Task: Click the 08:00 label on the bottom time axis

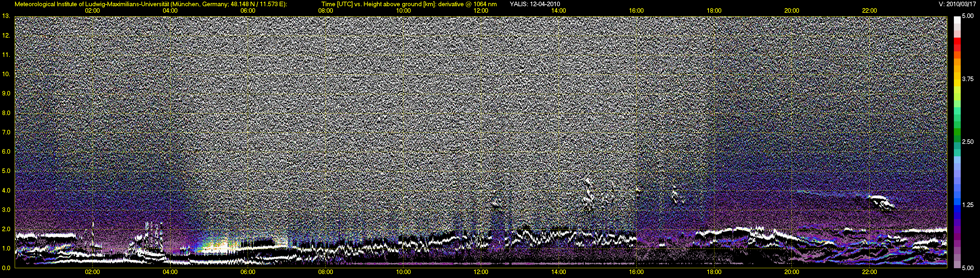Action: tap(326, 272)
